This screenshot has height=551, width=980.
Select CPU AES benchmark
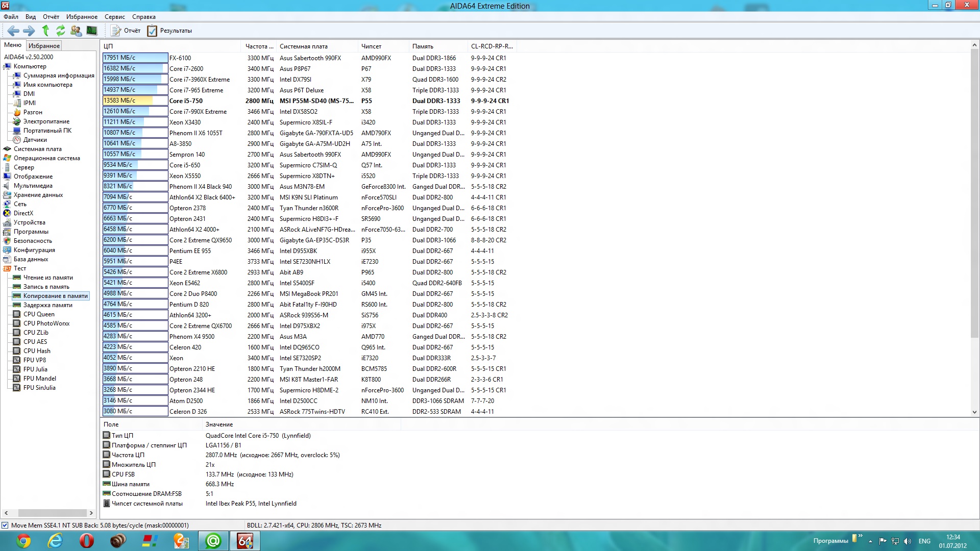tap(35, 342)
